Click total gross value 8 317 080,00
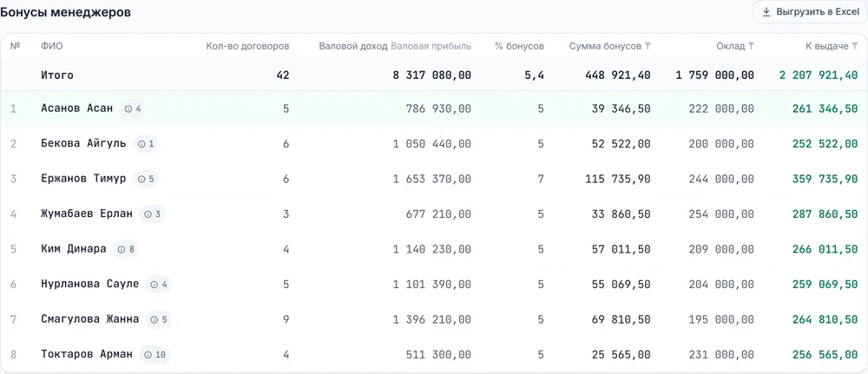This screenshot has height=374, width=868. (x=432, y=75)
